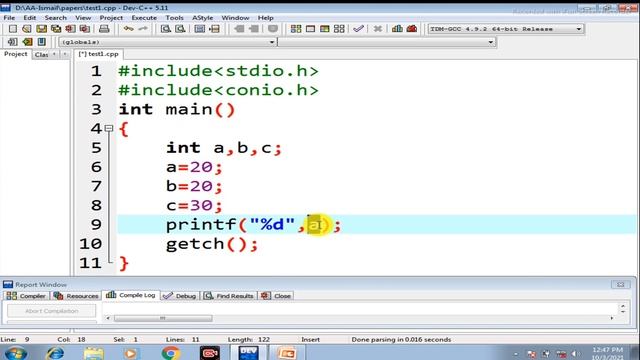The width and height of the screenshot is (640, 360).
Task: Open the Tools menu
Action: coord(174,18)
